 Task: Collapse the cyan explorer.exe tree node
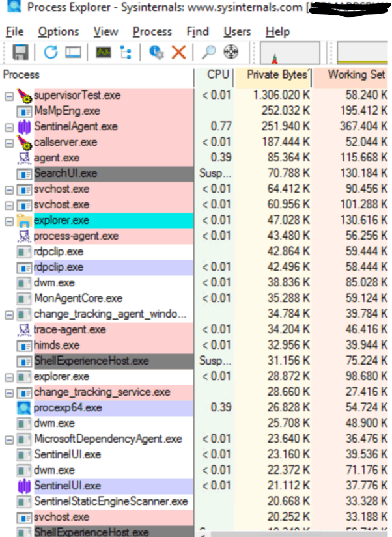9,221
